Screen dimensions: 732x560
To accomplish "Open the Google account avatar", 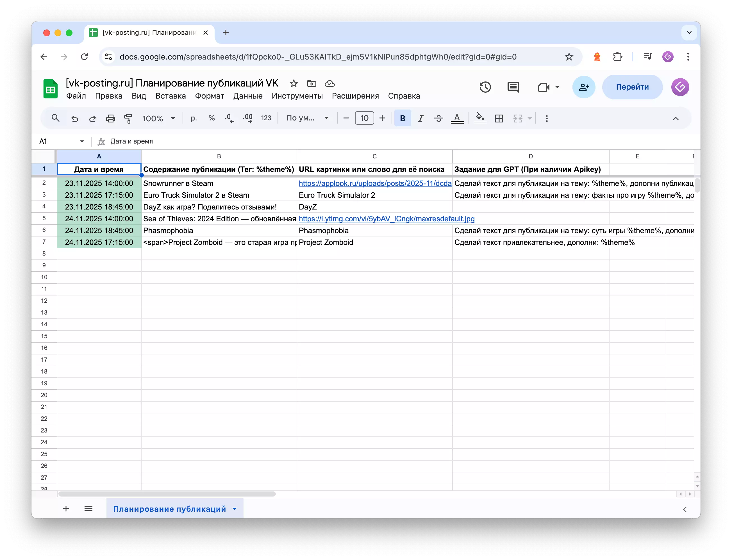I will [x=680, y=87].
